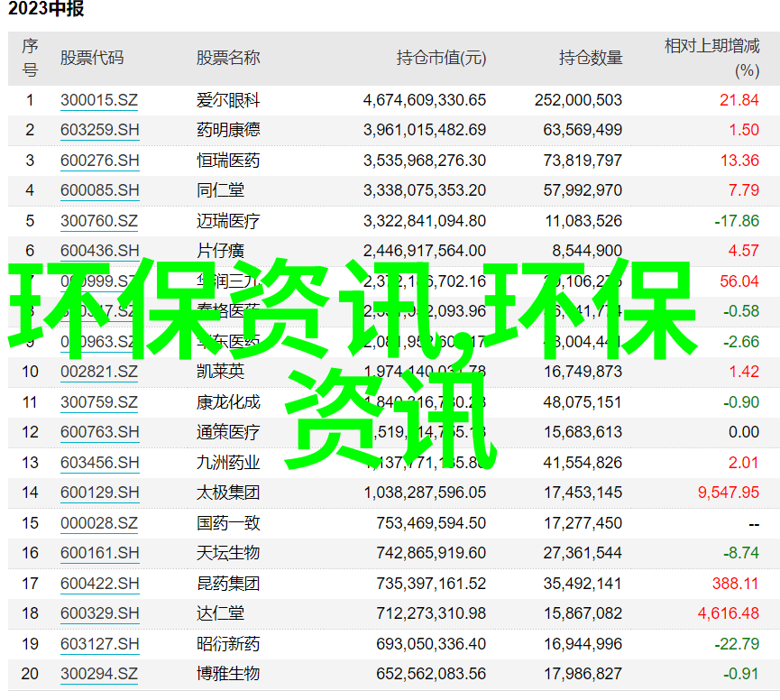Open stock code link 603259.SH
This screenshot has width=780, height=700.
(x=99, y=130)
